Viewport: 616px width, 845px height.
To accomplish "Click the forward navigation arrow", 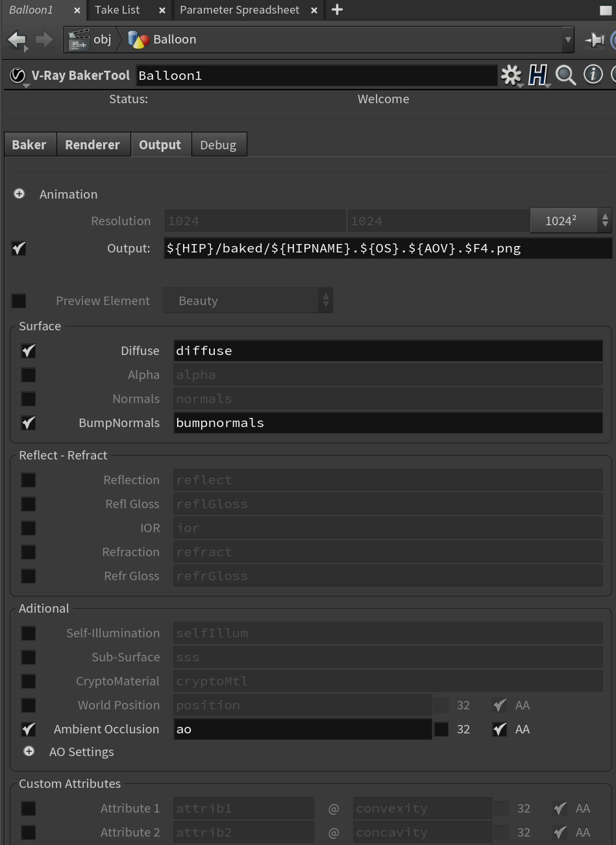I will coord(44,40).
